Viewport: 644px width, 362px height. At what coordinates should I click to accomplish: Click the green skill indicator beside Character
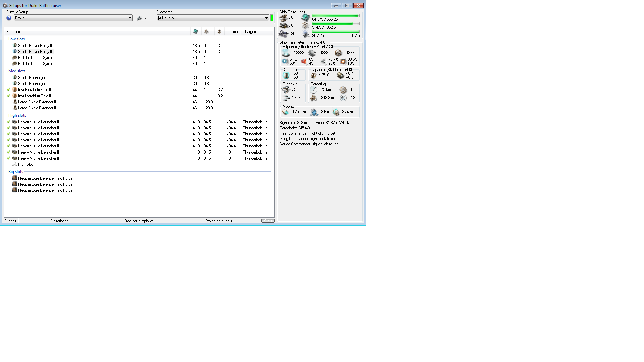[x=272, y=18]
